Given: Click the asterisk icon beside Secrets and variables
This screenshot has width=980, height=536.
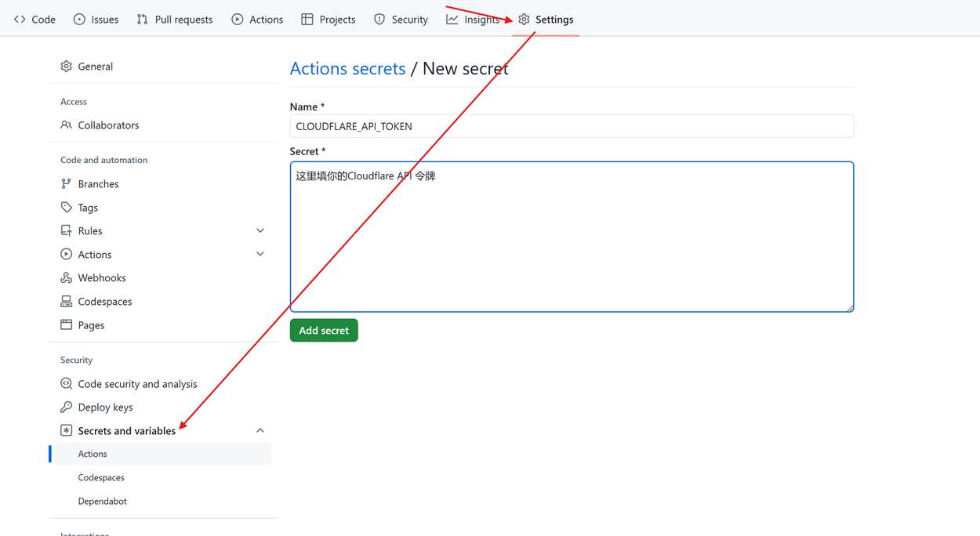Looking at the screenshot, I should (x=66, y=430).
